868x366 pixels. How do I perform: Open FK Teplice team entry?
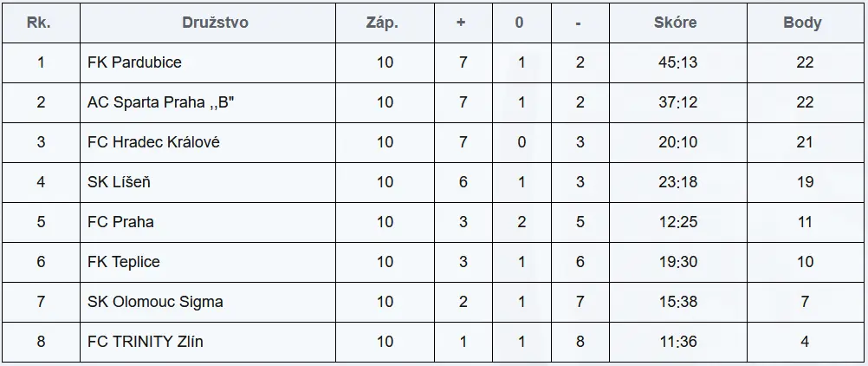point(124,262)
